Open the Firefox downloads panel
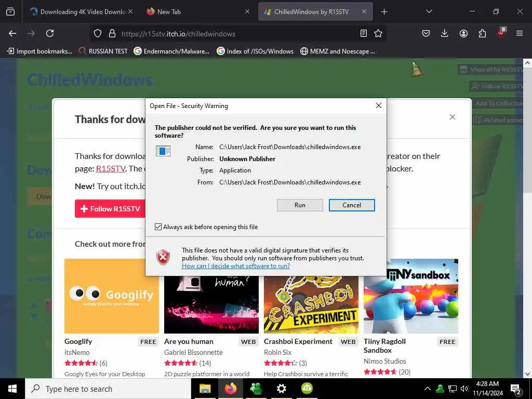 (x=445, y=33)
